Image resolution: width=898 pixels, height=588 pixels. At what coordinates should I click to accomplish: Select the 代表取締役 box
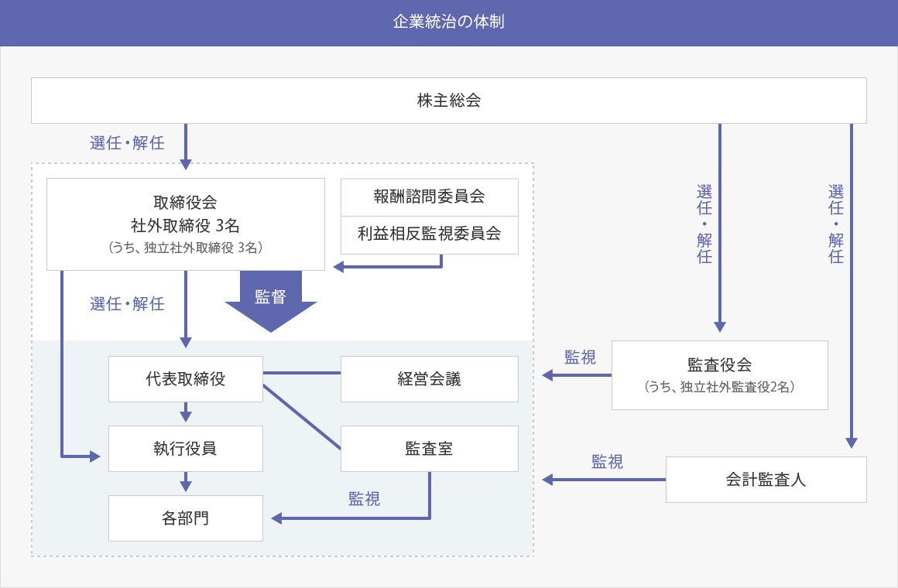tap(186, 379)
